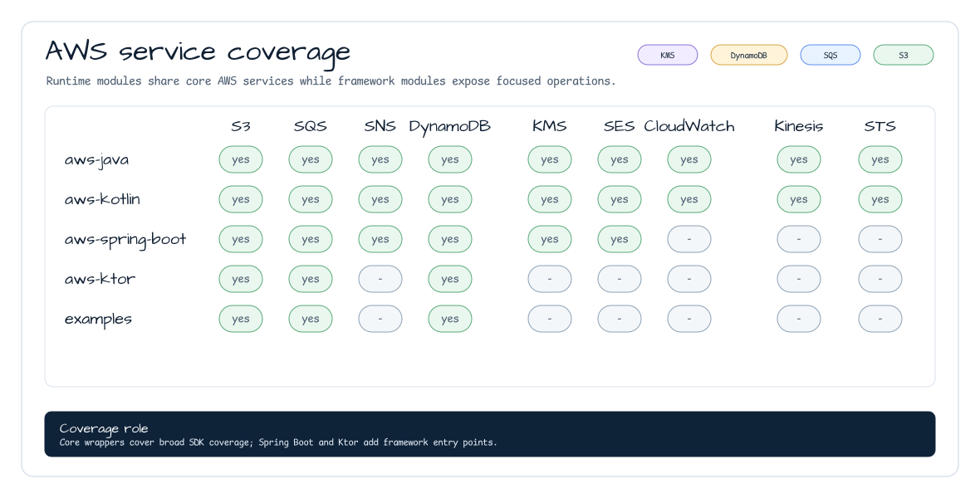
Task: Click aws-ktor KMS dash cell
Action: click(x=549, y=279)
